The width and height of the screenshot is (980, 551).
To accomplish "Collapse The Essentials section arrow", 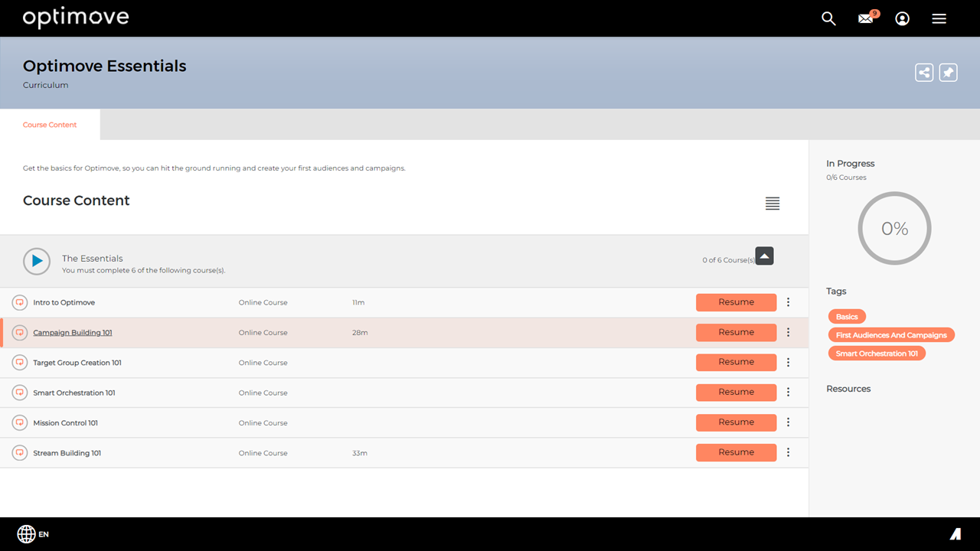I will (764, 256).
